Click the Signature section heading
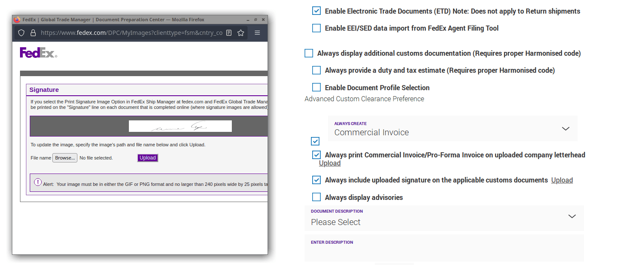 pyautogui.click(x=44, y=90)
